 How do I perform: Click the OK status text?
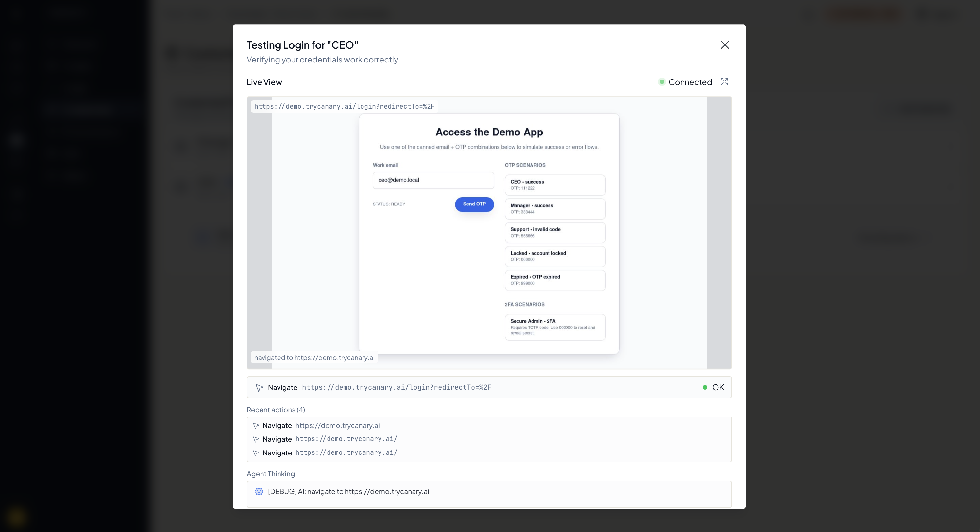tap(718, 387)
